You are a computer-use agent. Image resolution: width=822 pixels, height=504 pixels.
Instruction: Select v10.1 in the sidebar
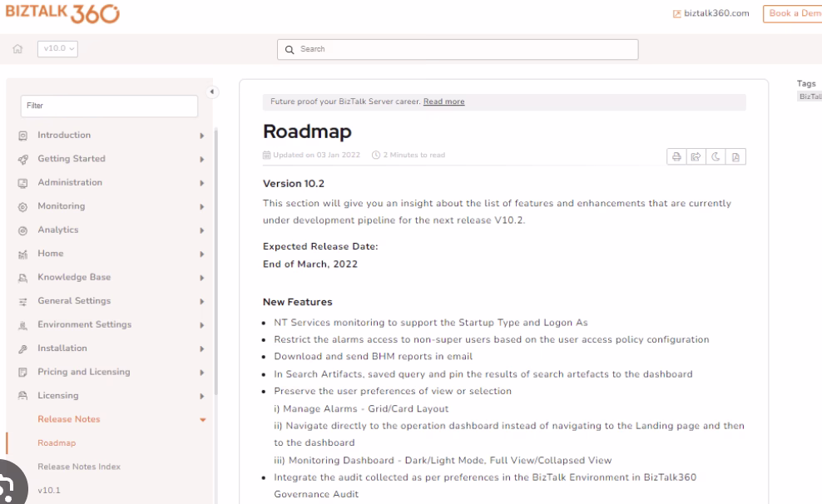pos(48,491)
